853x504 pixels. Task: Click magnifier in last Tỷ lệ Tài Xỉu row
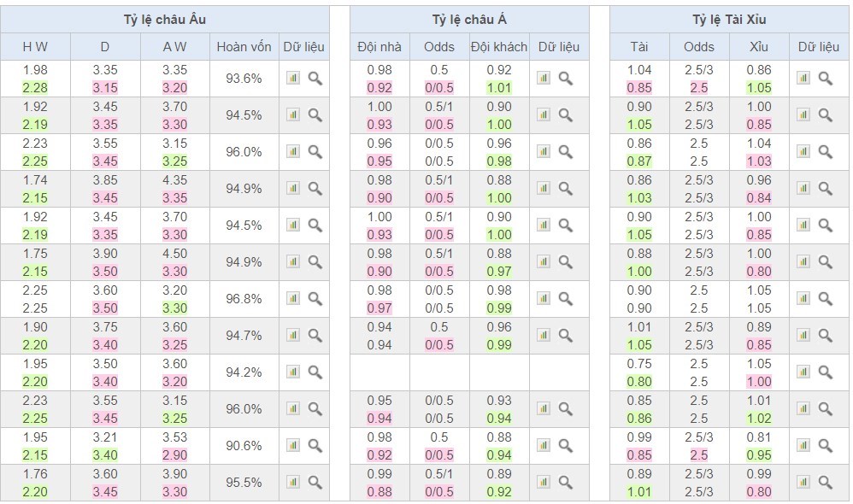click(x=826, y=483)
